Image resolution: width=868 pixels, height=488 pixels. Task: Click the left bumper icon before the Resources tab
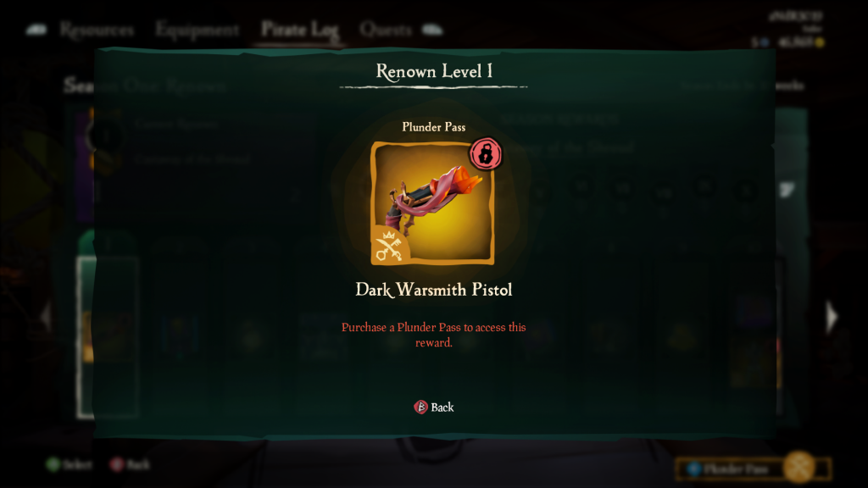click(x=36, y=30)
